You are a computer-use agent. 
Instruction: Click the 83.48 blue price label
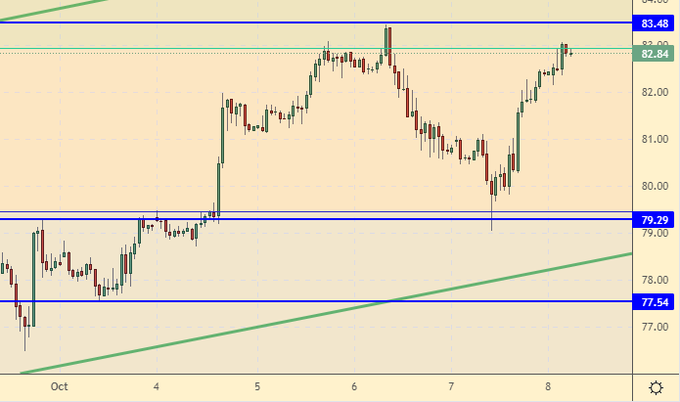pyautogui.click(x=655, y=23)
